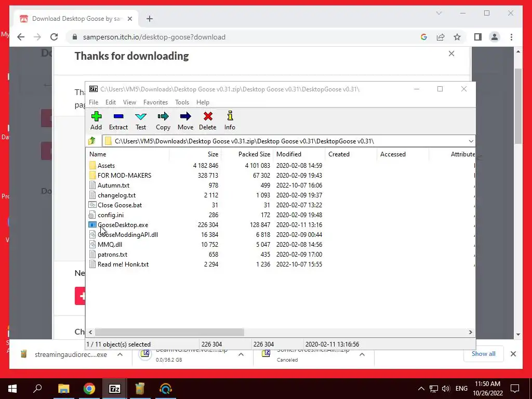Open the Tools menu
The width and height of the screenshot is (532, 399).
pyautogui.click(x=182, y=102)
